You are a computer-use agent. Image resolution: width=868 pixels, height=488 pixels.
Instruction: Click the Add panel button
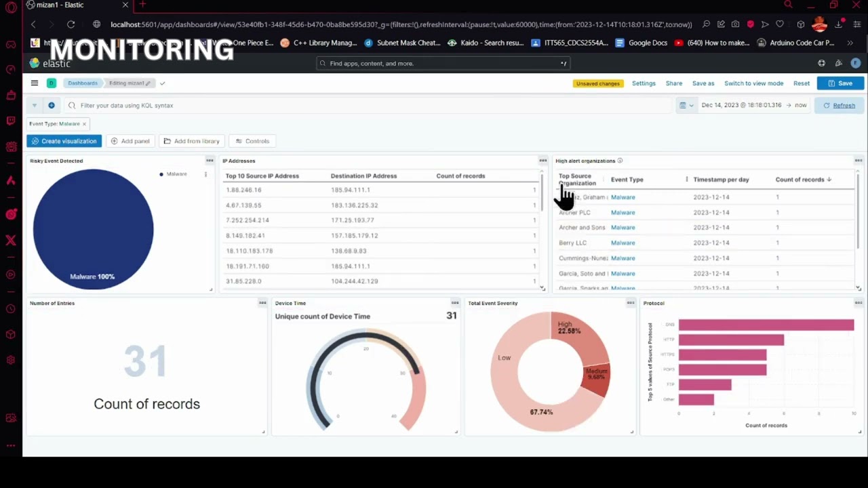tap(130, 141)
